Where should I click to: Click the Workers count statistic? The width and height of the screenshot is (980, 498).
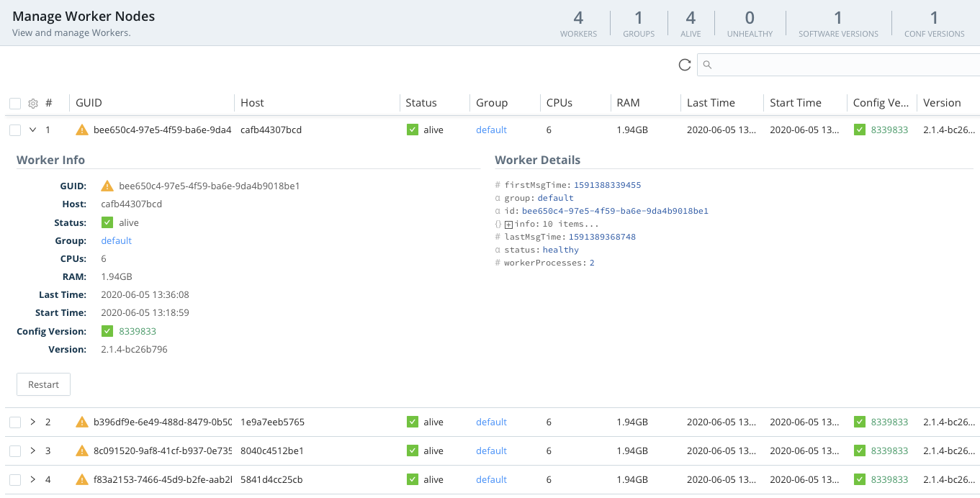578,23
